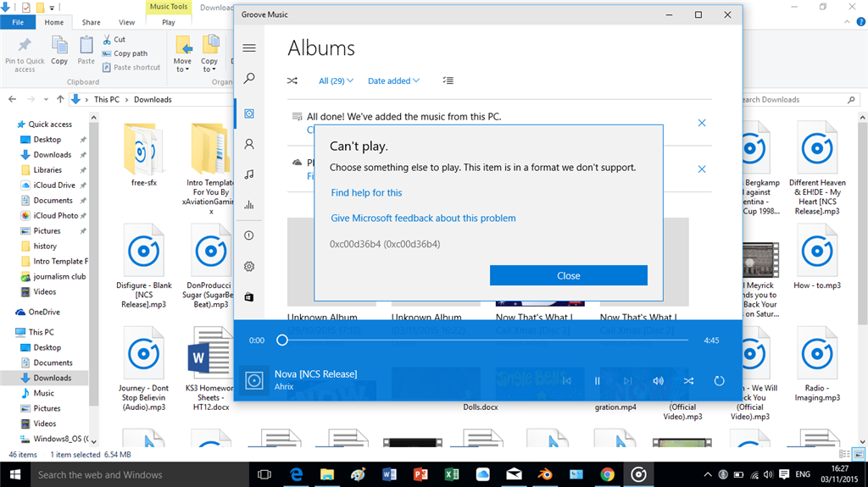Open Move to dropdown in ribbon
This screenshot has height=487, width=868.
(182, 53)
